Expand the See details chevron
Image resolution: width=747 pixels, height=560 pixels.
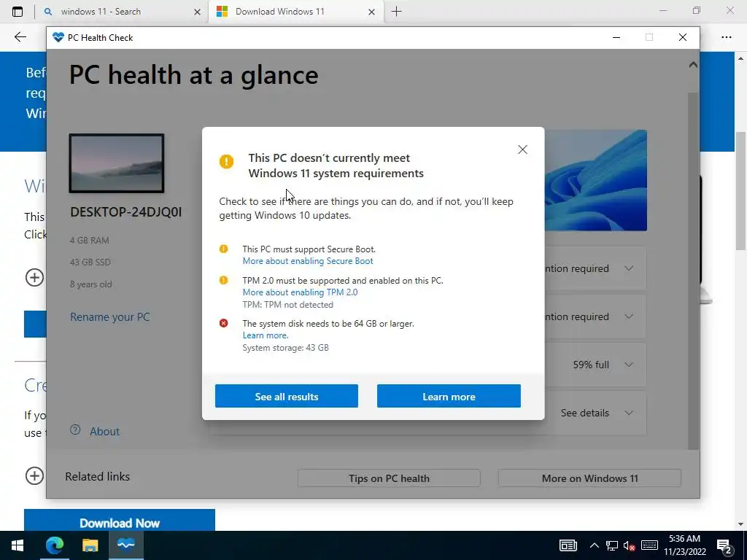629,413
